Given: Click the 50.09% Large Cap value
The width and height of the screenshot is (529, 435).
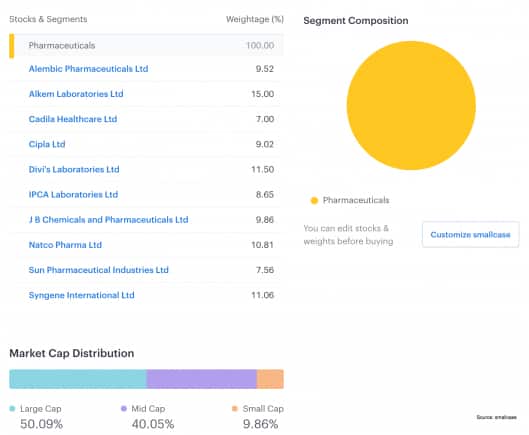Looking at the screenshot, I should click(41, 424).
